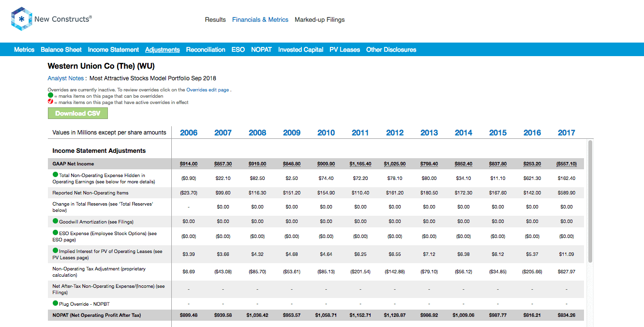Click the 2012 year column header
This screenshot has height=327, width=644.
click(x=395, y=133)
